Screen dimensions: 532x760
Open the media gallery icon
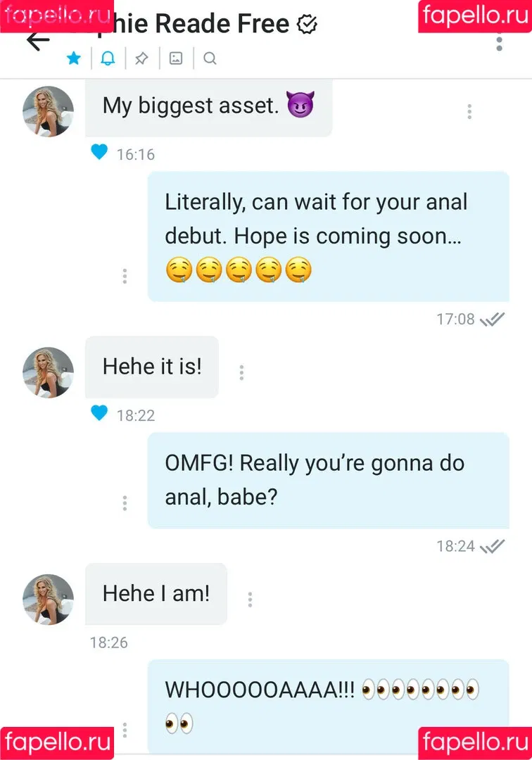coord(176,58)
